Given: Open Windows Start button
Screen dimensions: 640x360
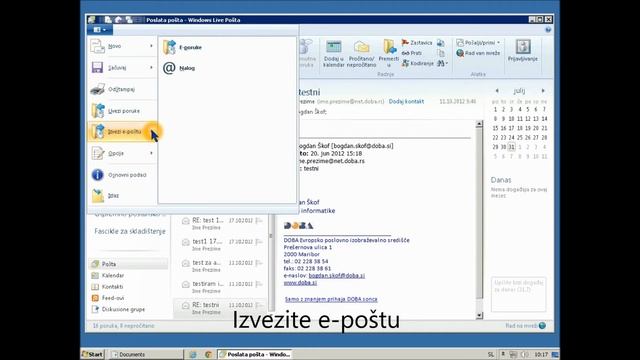Looking at the screenshot, I should pos(93,354).
